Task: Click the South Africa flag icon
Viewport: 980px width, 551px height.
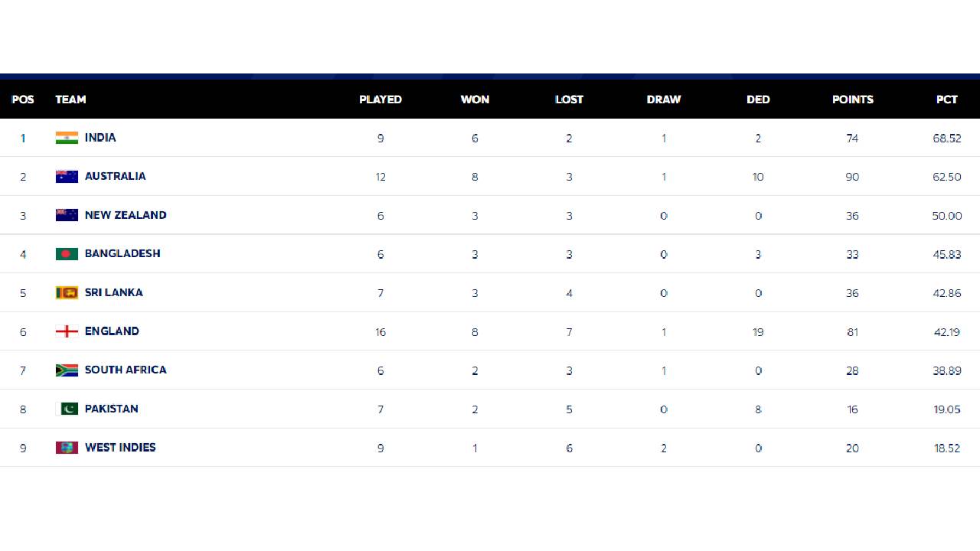Action: [x=67, y=370]
